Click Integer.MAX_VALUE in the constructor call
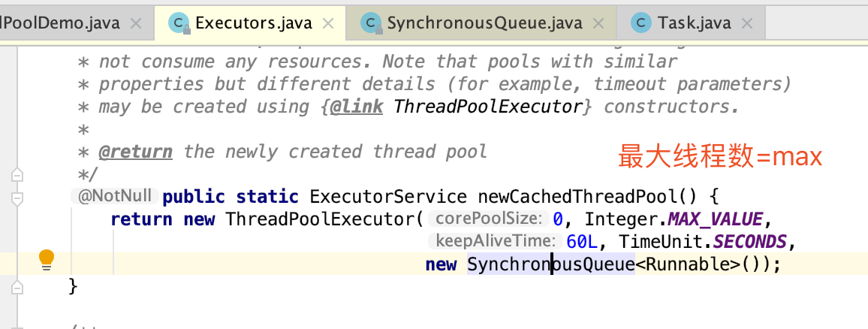868x329 pixels. point(673,219)
